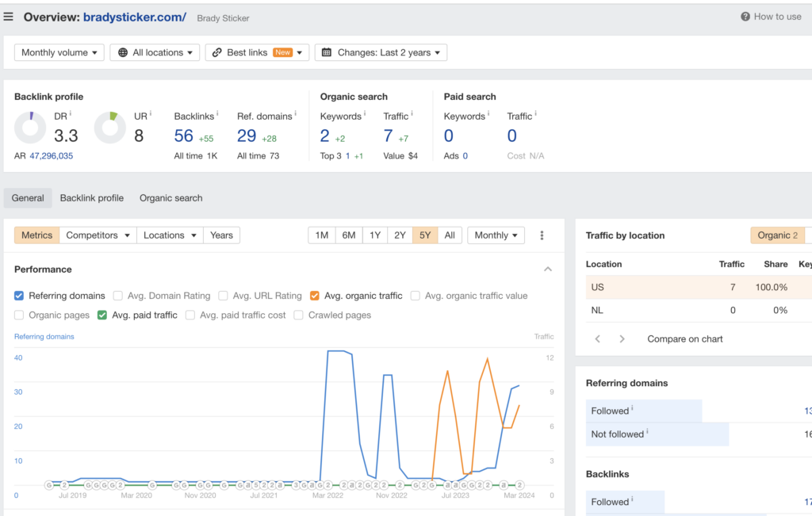The image size is (812, 516).
Task: Click info icon beside Backlinks
Action: (x=217, y=113)
